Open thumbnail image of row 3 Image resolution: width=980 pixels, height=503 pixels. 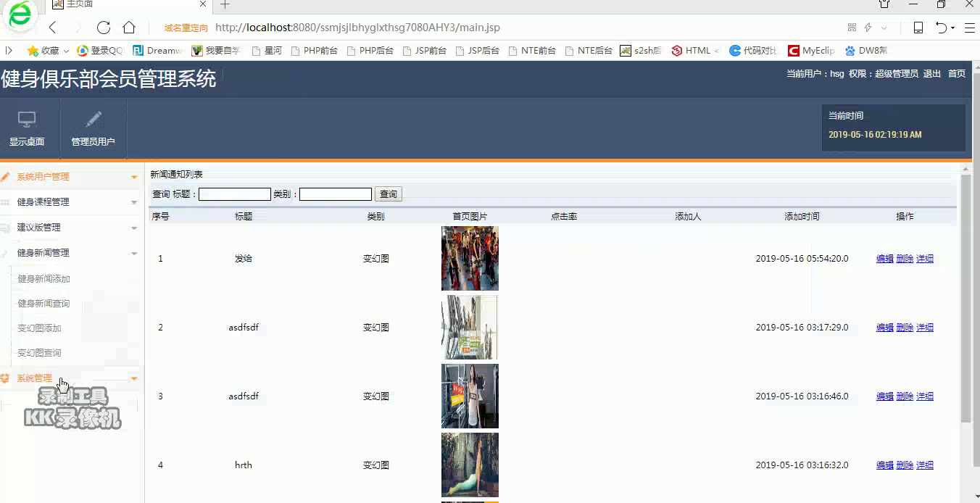pos(470,396)
